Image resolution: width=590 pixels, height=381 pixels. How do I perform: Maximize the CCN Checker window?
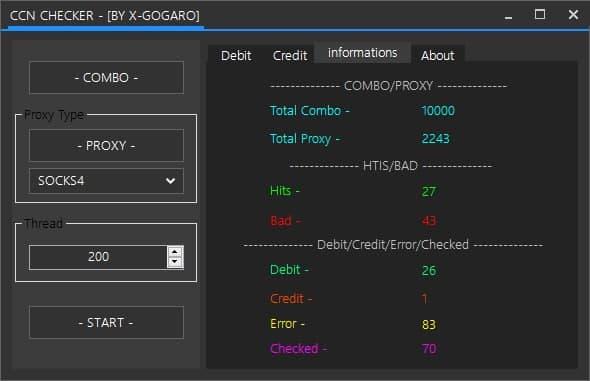pos(540,15)
